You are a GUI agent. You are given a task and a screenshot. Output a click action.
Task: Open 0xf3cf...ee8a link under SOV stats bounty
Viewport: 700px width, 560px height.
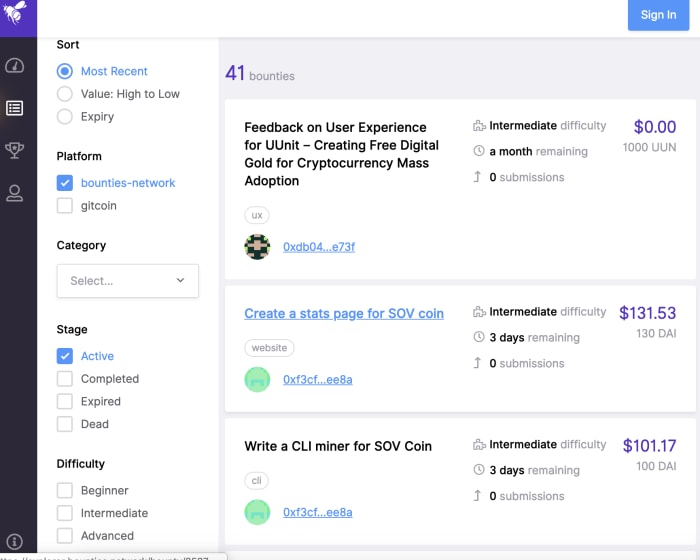317,380
